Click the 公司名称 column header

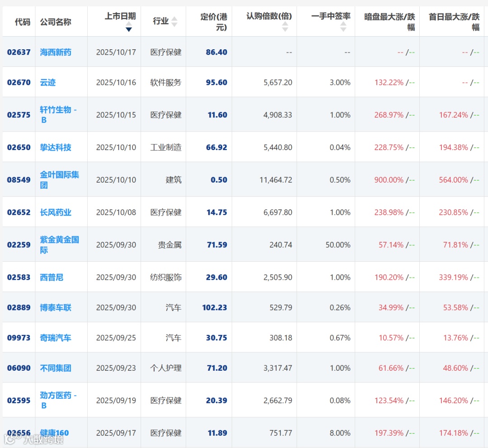tap(56, 22)
